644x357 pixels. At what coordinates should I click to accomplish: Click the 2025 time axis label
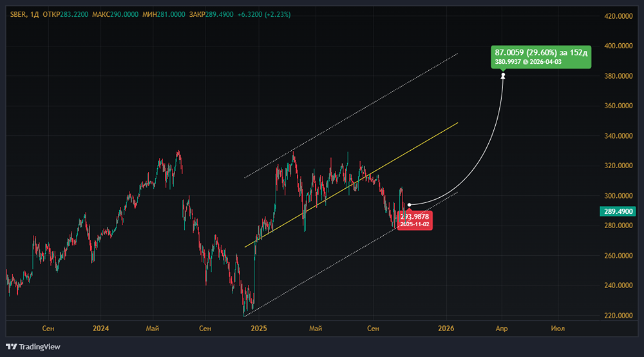(x=259, y=328)
